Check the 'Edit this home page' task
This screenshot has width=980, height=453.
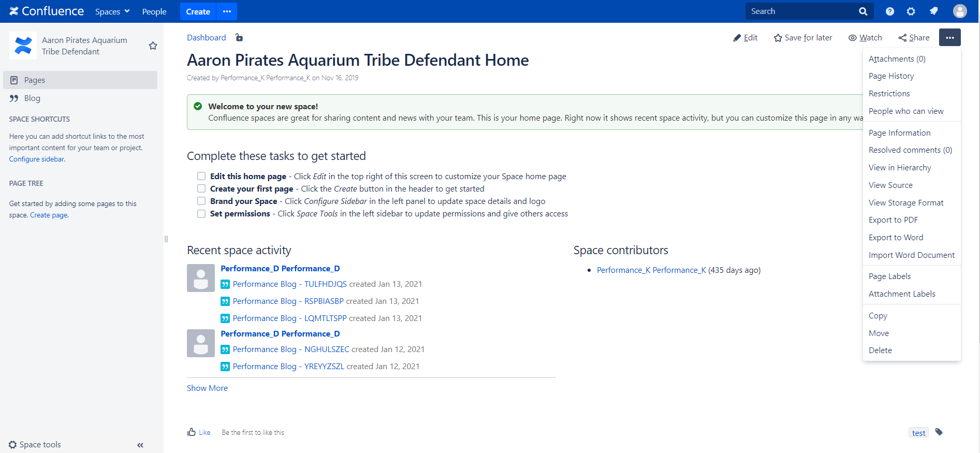coord(201,176)
